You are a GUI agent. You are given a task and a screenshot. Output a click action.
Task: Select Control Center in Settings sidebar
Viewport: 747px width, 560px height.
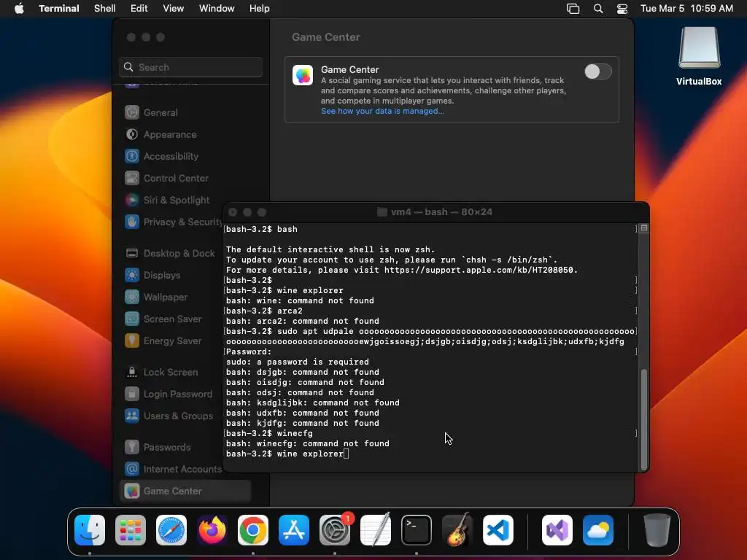187,178
